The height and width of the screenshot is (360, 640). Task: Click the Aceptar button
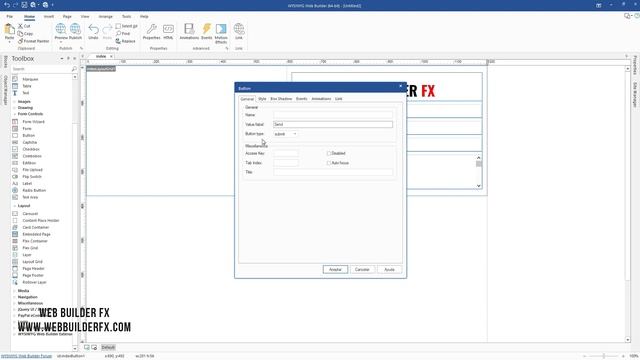click(x=335, y=269)
